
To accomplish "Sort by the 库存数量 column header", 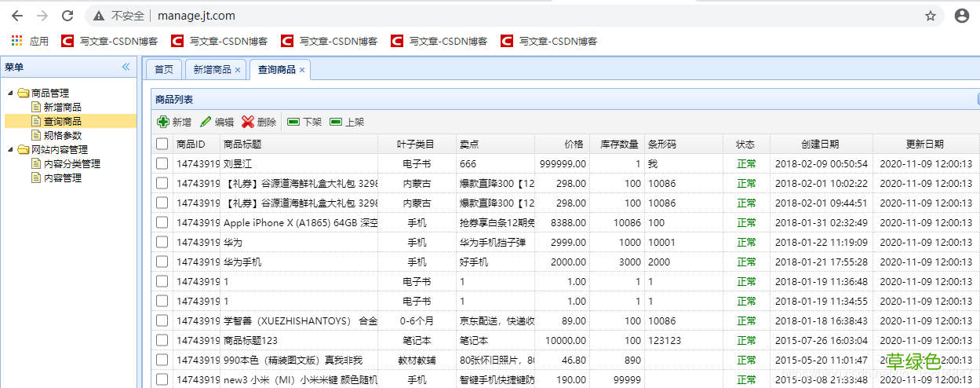I will 619,144.
